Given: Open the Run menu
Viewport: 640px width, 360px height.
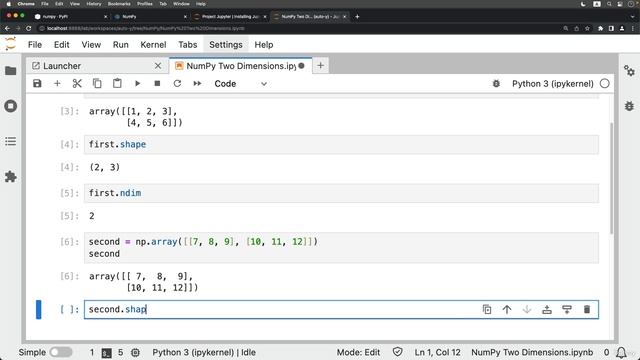Looking at the screenshot, I should pyautogui.click(x=121, y=45).
